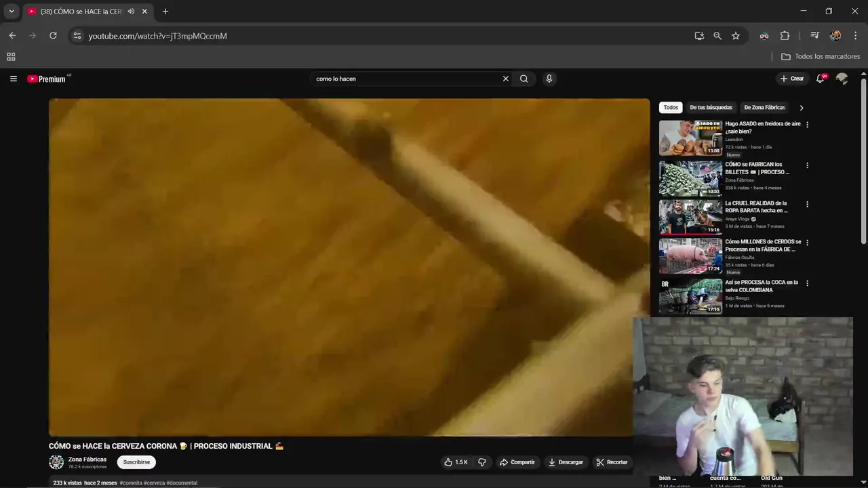Open options for La CRUEL REALIDAD video

[x=807, y=204]
